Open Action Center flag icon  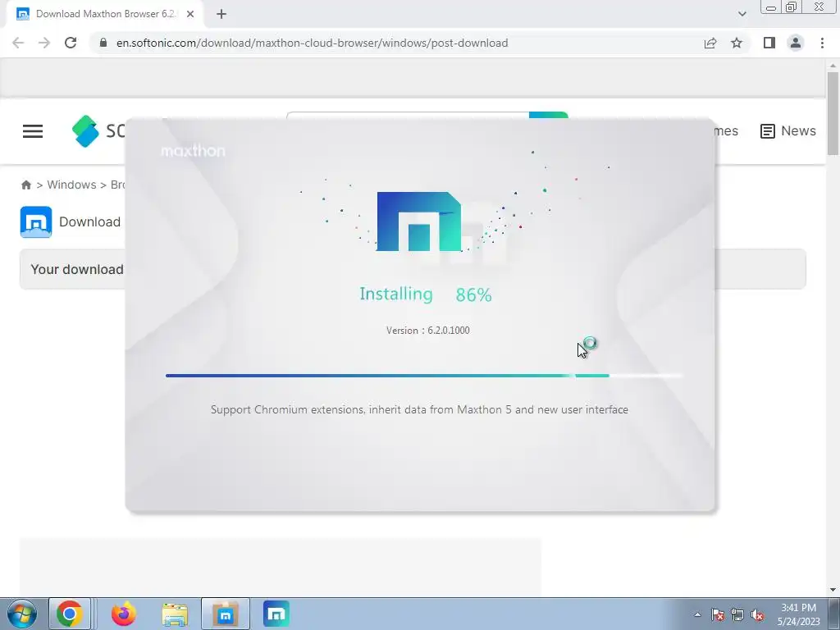click(718, 614)
